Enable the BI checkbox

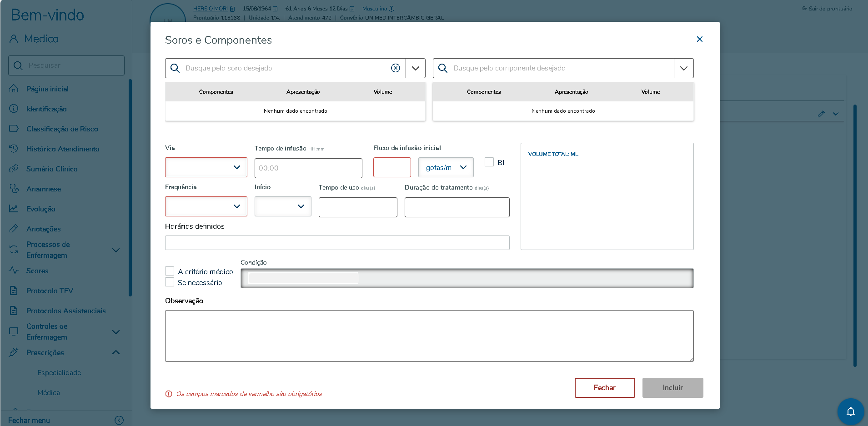(x=489, y=162)
